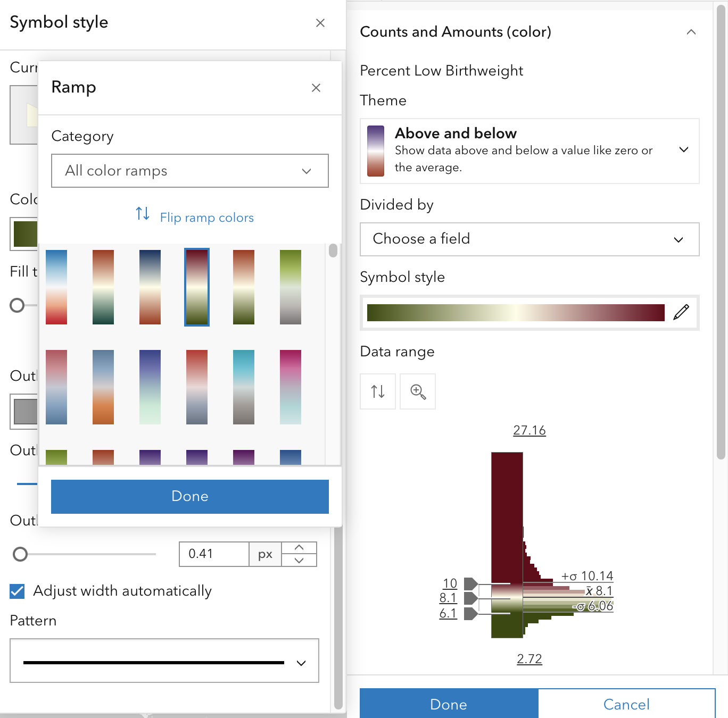728x718 pixels.
Task: Edit the color ramp using the pencil icon
Action: coord(683,313)
